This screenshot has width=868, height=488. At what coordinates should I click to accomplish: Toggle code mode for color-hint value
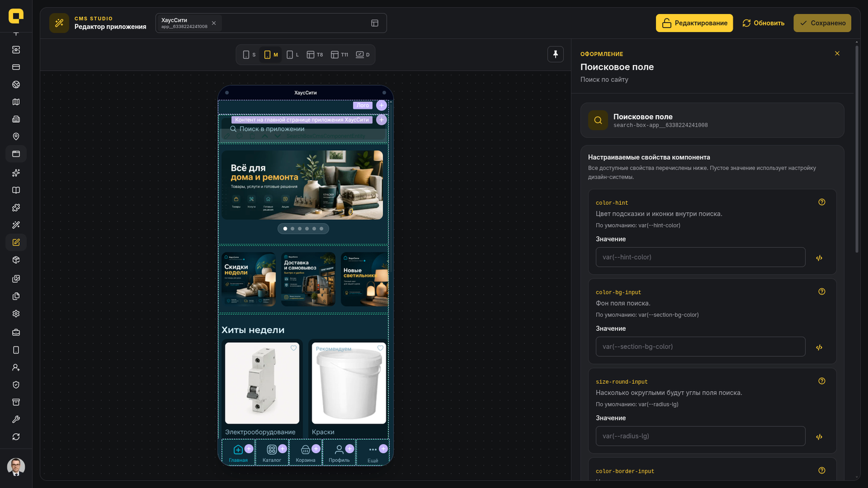click(x=819, y=258)
